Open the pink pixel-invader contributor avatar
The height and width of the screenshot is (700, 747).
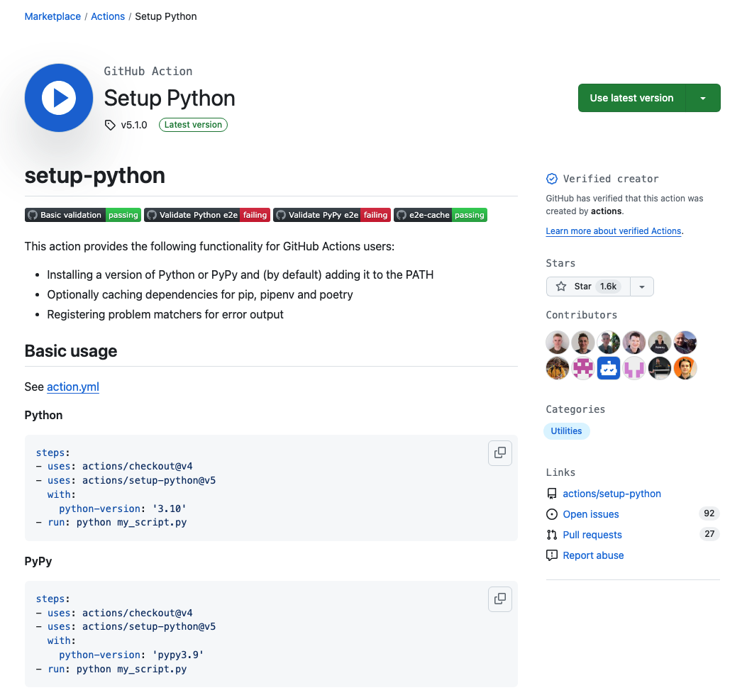[583, 368]
